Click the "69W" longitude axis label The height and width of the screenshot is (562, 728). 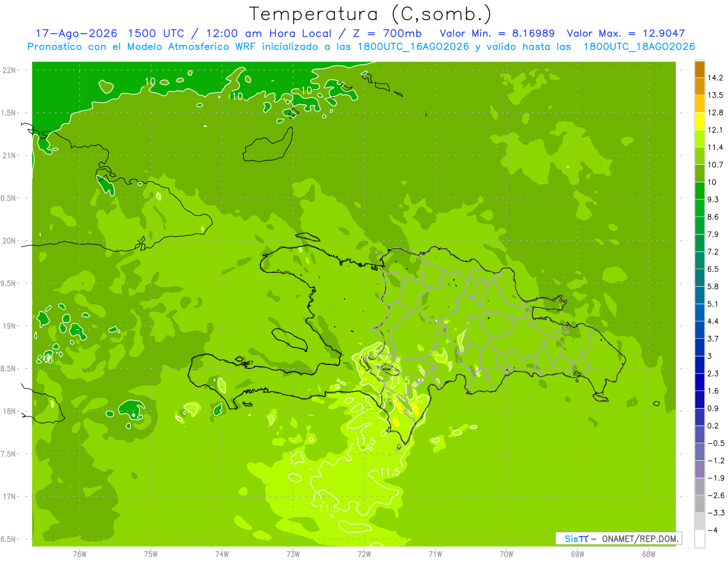tap(578, 554)
